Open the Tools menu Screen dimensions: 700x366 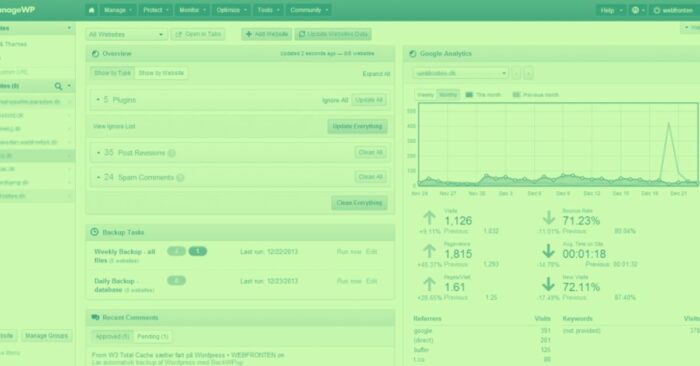pos(268,10)
